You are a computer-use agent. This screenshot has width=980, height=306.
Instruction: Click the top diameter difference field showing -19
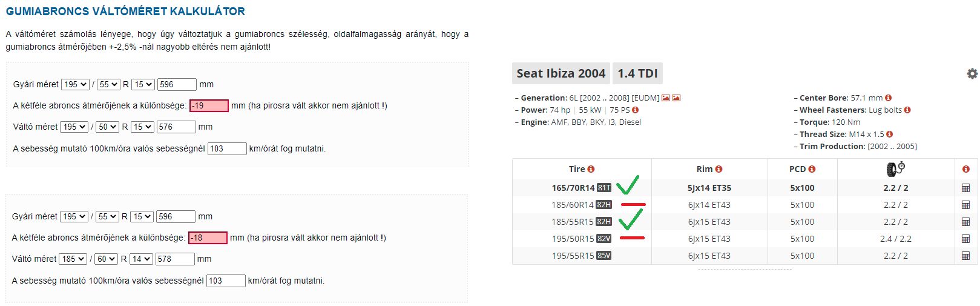tap(209, 105)
